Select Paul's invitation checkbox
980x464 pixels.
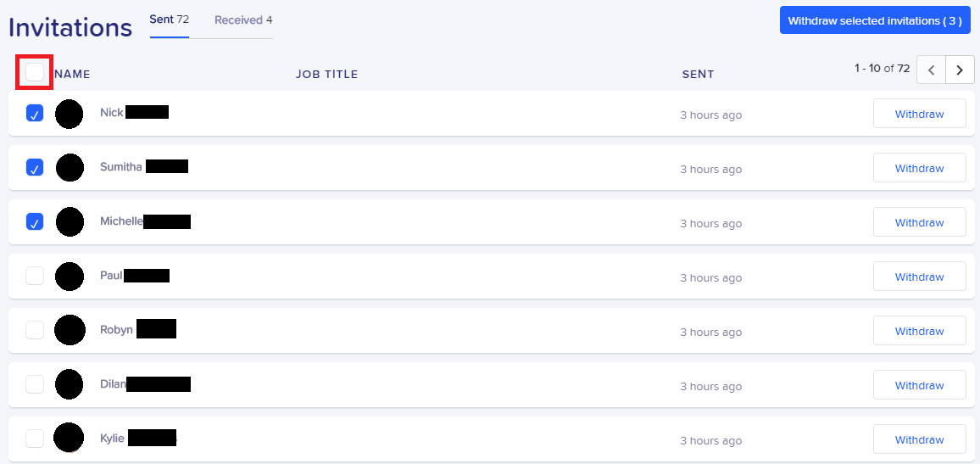pyautogui.click(x=35, y=276)
